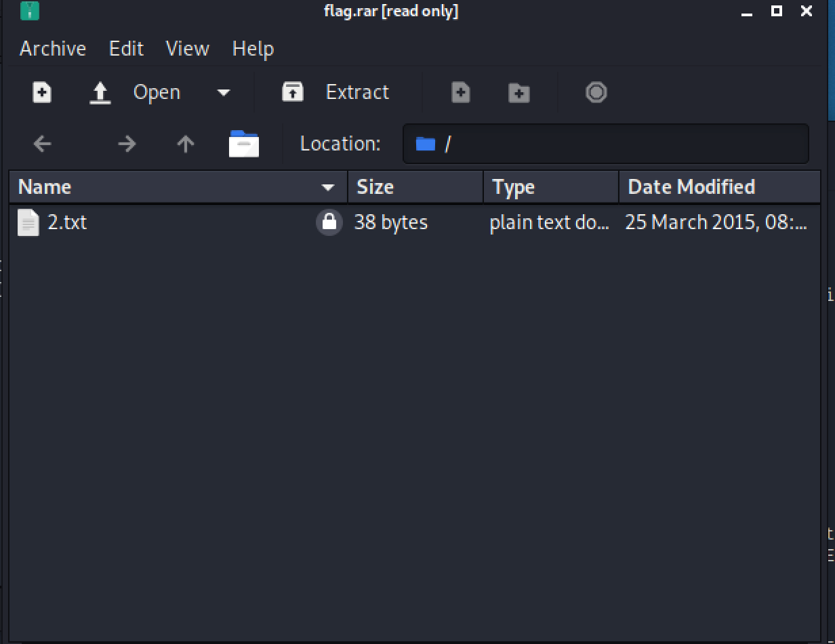Toggle the Name column sort arrow
This screenshot has width=835, height=644.
[x=328, y=187]
